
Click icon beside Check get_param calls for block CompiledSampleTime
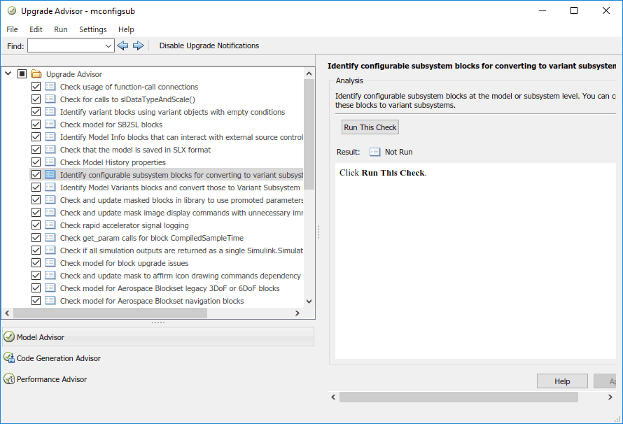(x=50, y=238)
